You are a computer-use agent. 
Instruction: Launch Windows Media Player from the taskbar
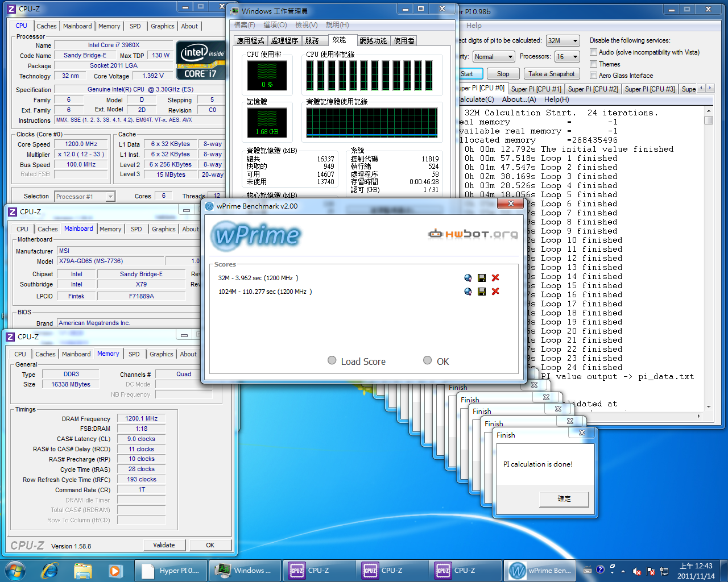tap(114, 570)
